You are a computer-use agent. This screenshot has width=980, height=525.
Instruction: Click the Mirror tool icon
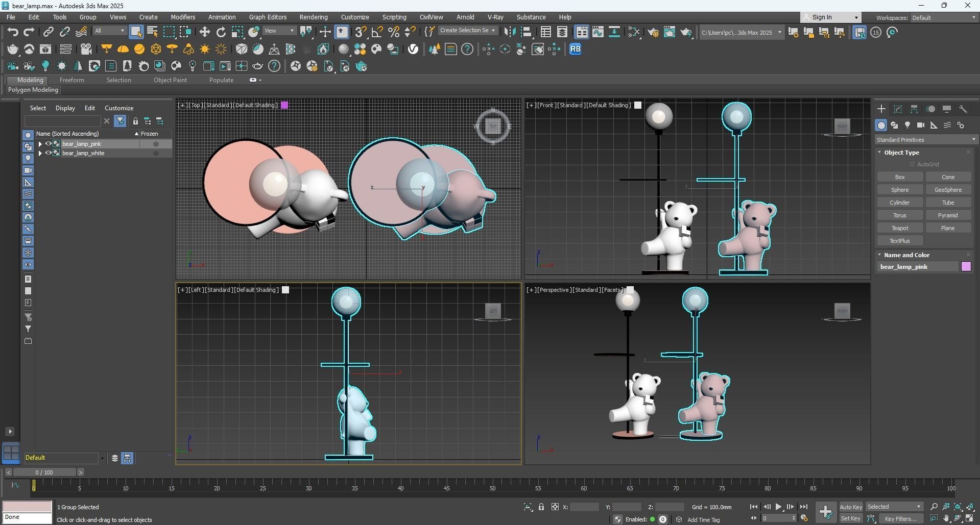point(509,32)
